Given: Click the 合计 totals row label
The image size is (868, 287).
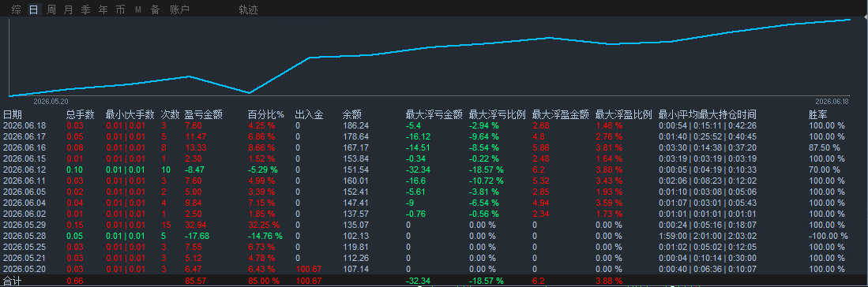Looking at the screenshot, I should click(x=12, y=281).
